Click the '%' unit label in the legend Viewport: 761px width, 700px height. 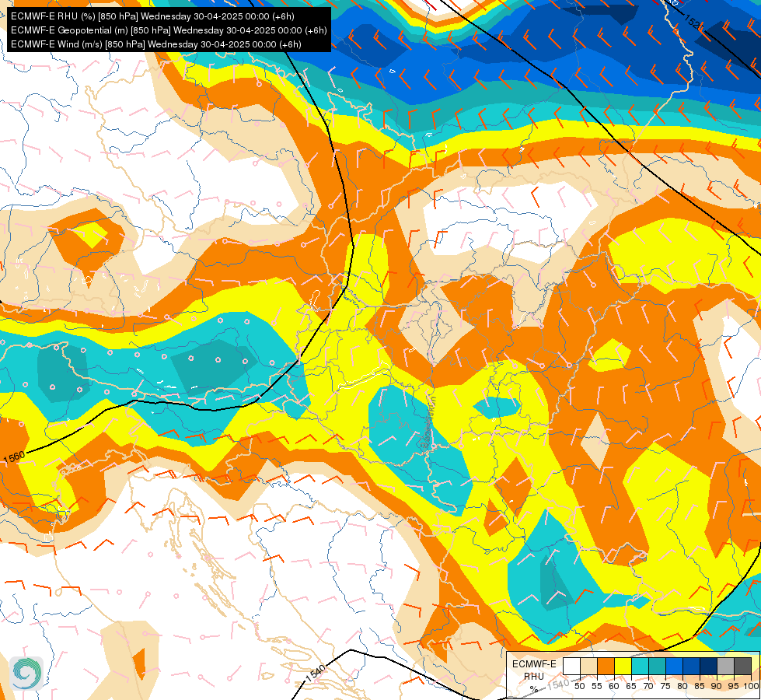[x=534, y=689]
